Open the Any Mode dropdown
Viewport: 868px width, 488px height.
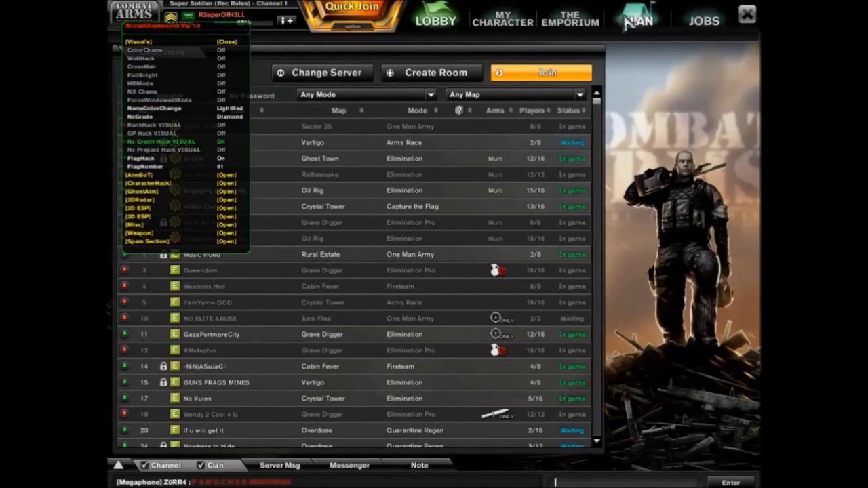(x=366, y=95)
